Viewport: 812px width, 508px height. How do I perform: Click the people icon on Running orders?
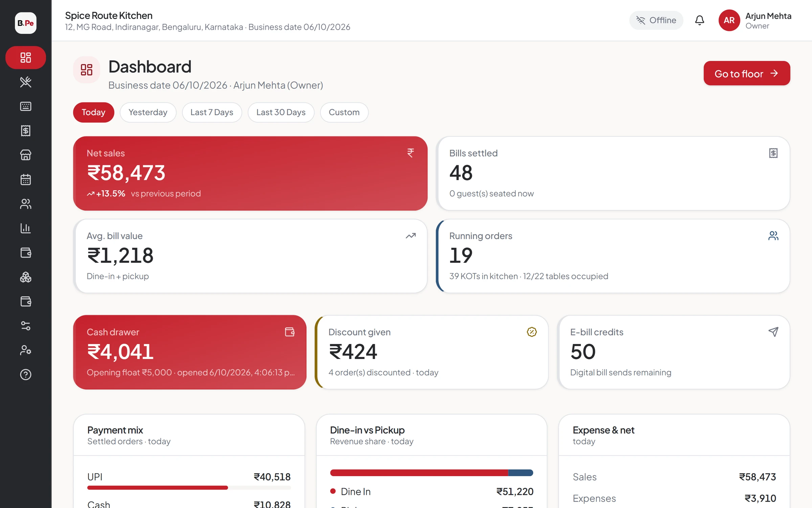point(773,236)
